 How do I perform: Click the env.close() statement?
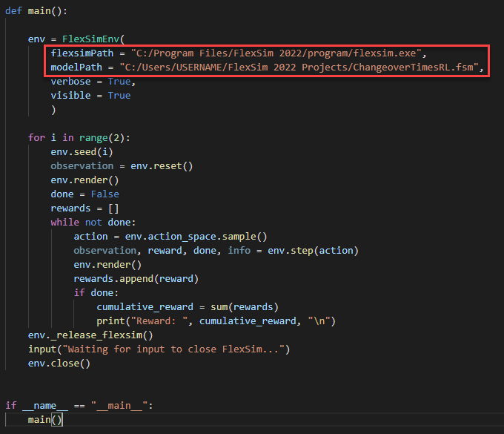pyautogui.click(x=59, y=364)
